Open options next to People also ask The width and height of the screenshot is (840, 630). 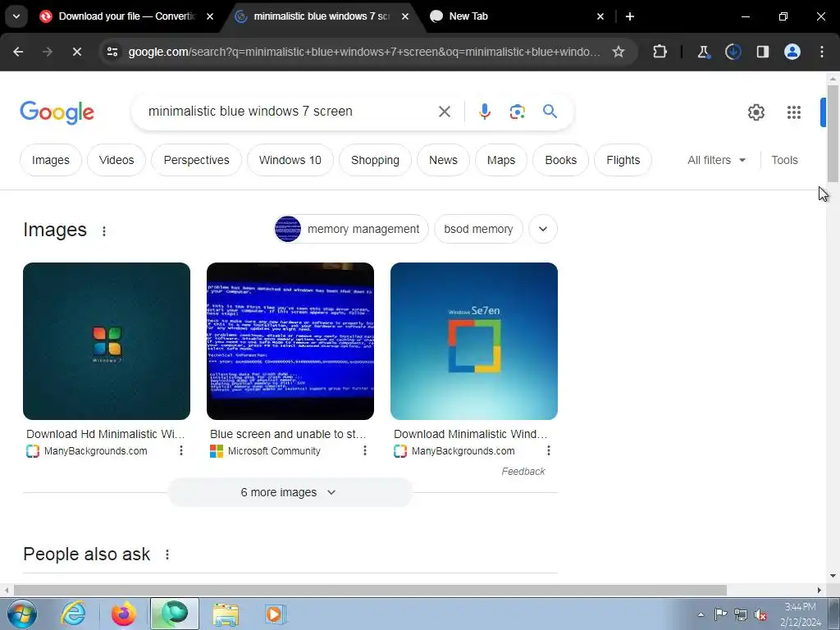pos(167,555)
